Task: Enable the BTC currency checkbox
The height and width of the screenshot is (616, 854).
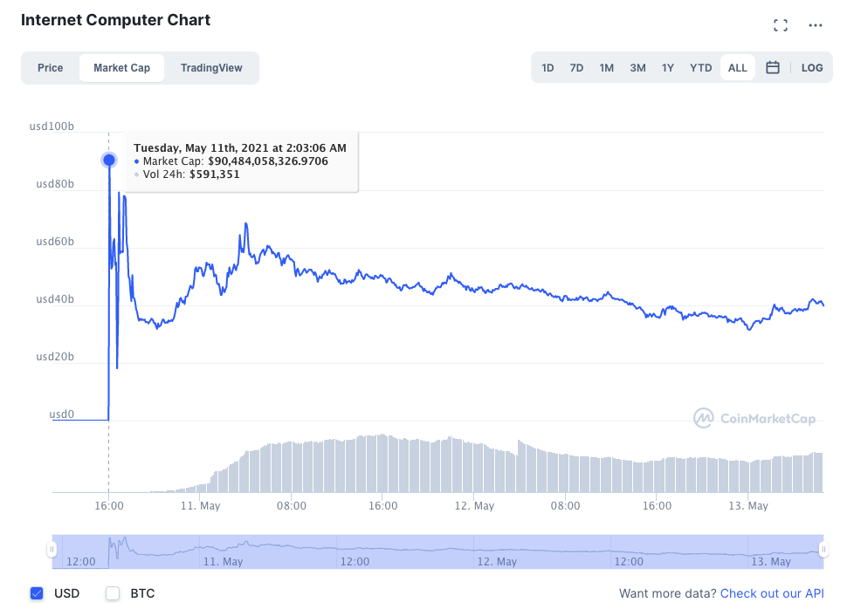Action: [113, 593]
